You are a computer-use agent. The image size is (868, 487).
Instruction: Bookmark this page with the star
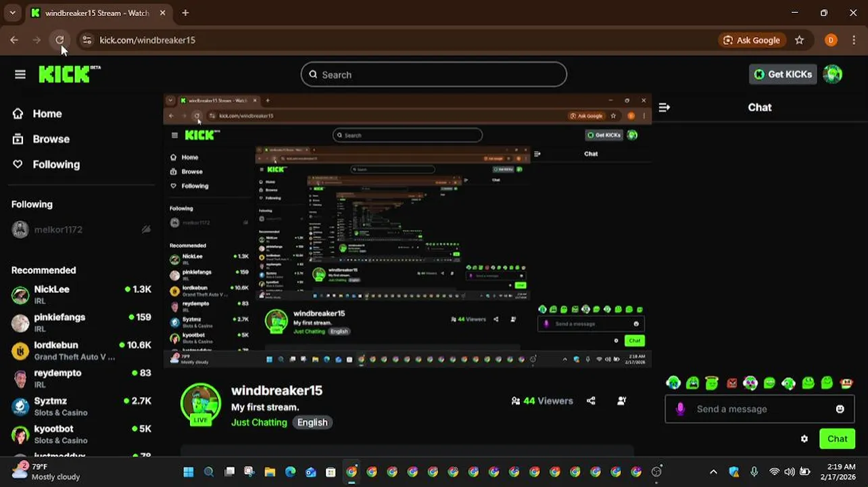pos(800,40)
